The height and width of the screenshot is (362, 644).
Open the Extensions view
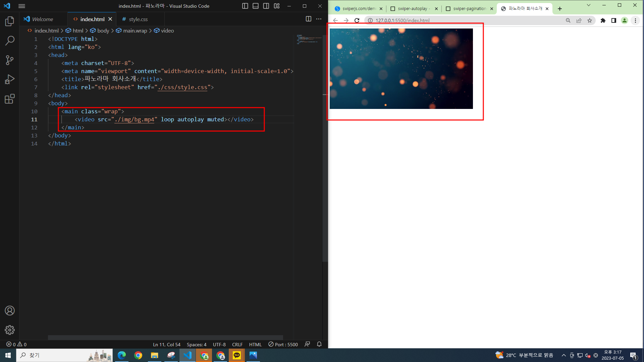pyautogui.click(x=10, y=99)
